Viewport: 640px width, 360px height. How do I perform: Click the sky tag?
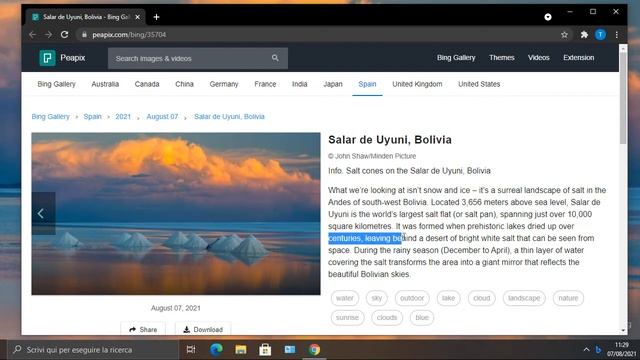point(376,298)
